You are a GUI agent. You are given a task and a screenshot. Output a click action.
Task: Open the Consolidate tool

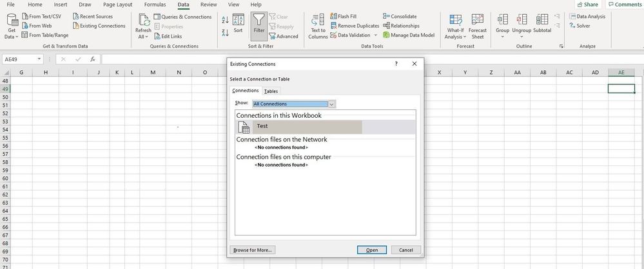pyautogui.click(x=400, y=16)
